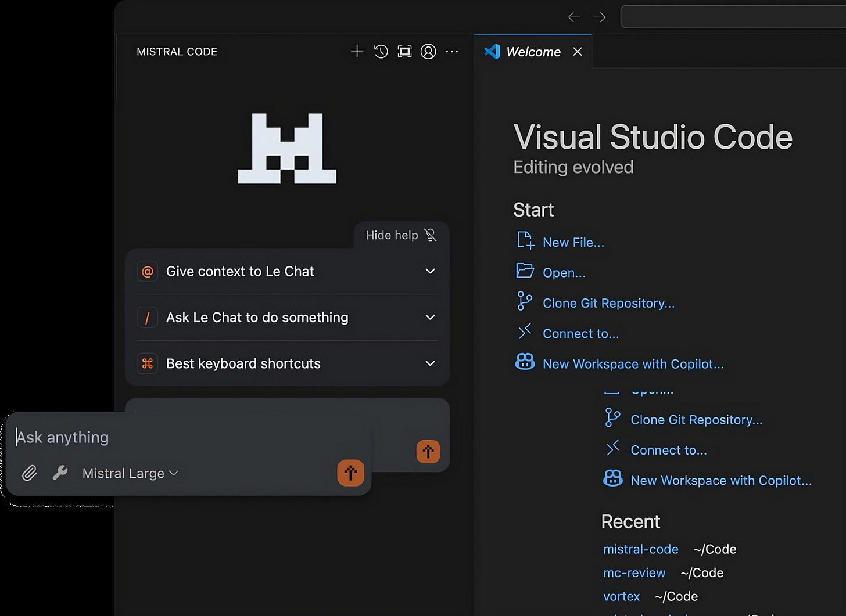Click the back navigation arrow
Image resolution: width=846 pixels, height=616 pixels.
click(574, 17)
